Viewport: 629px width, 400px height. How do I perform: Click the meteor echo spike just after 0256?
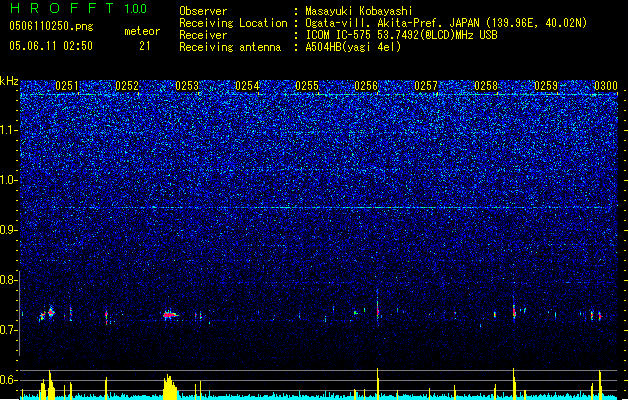(x=377, y=307)
